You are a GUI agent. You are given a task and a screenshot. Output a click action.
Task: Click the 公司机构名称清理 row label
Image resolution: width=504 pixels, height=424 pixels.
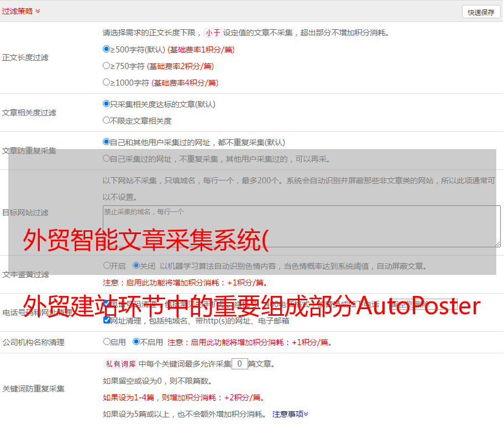33,342
